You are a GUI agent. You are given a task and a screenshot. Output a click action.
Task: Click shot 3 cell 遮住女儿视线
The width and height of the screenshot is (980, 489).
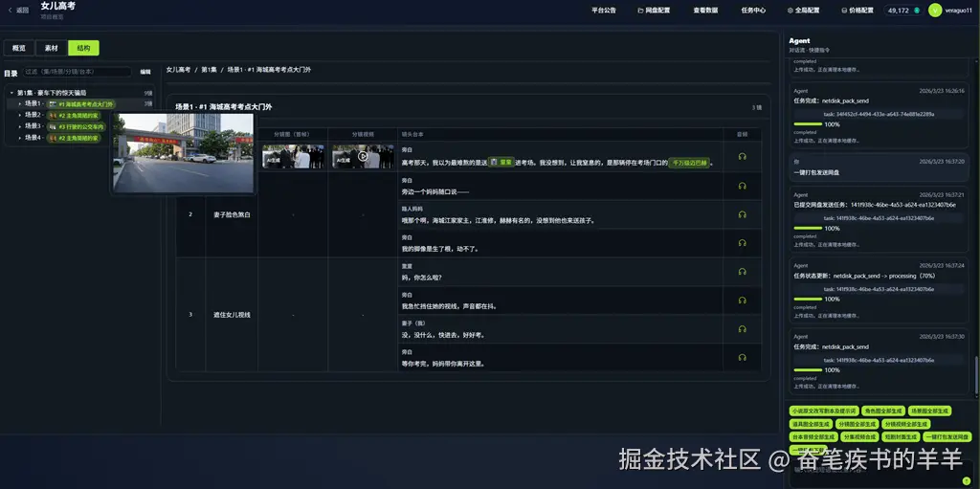(232, 315)
